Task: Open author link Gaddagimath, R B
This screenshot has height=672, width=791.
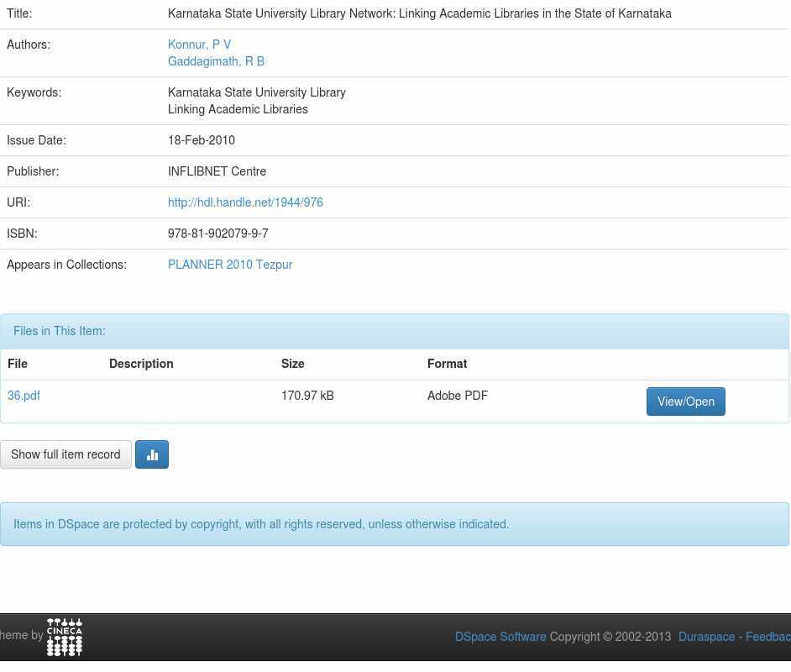Action: click(216, 61)
